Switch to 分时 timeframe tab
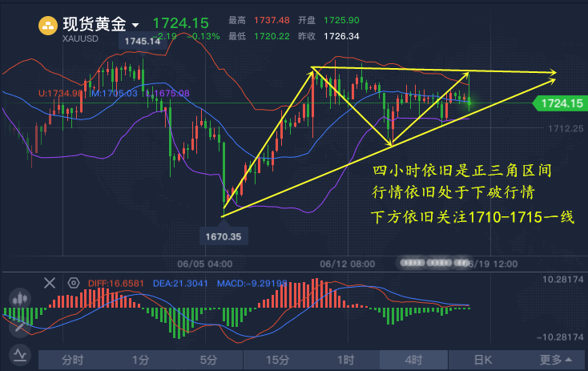This screenshot has height=371, width=588. click(72, 360)
